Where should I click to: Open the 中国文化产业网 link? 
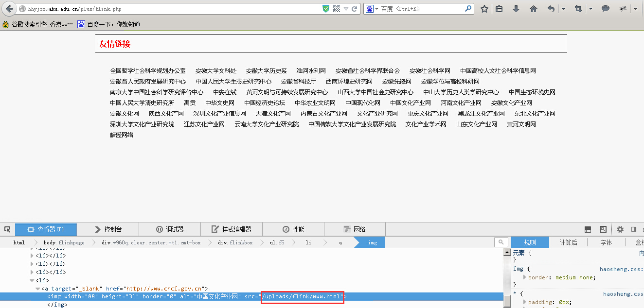(x=411, y=103)
